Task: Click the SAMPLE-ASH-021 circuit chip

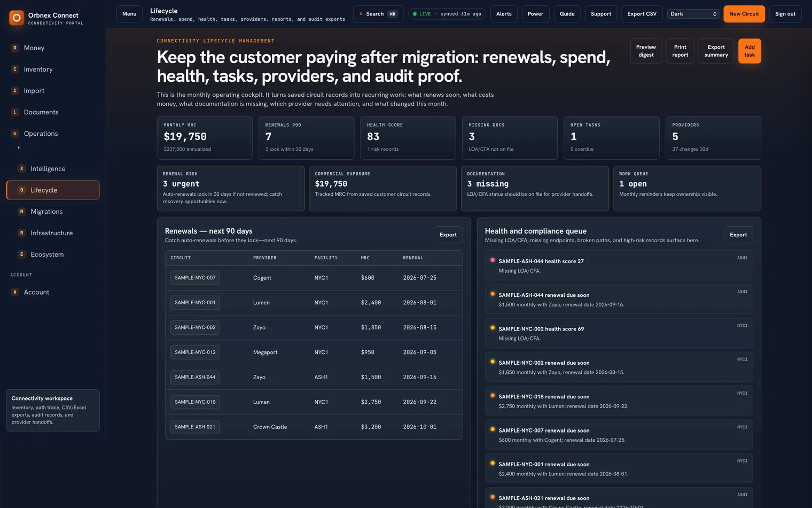Action: tap(195, 427)
